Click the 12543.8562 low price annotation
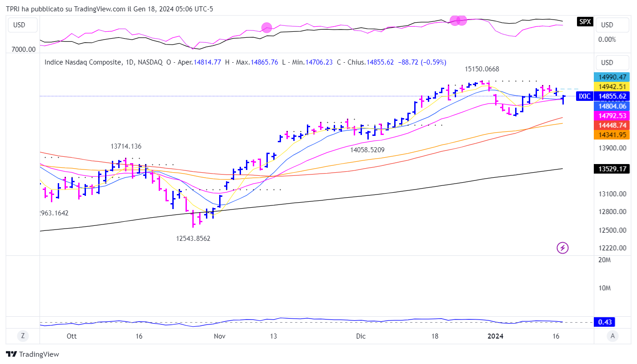 click(x=193, y=238)
